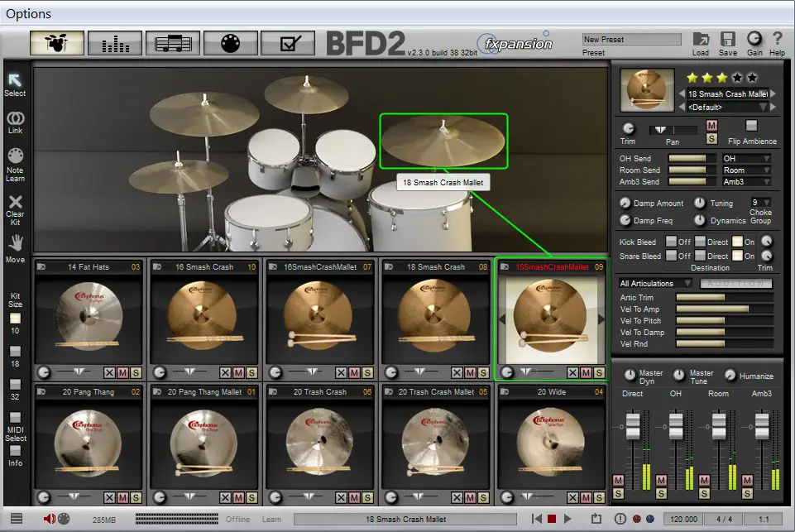
Task: Click the Audition button
Action: [736, 283]
